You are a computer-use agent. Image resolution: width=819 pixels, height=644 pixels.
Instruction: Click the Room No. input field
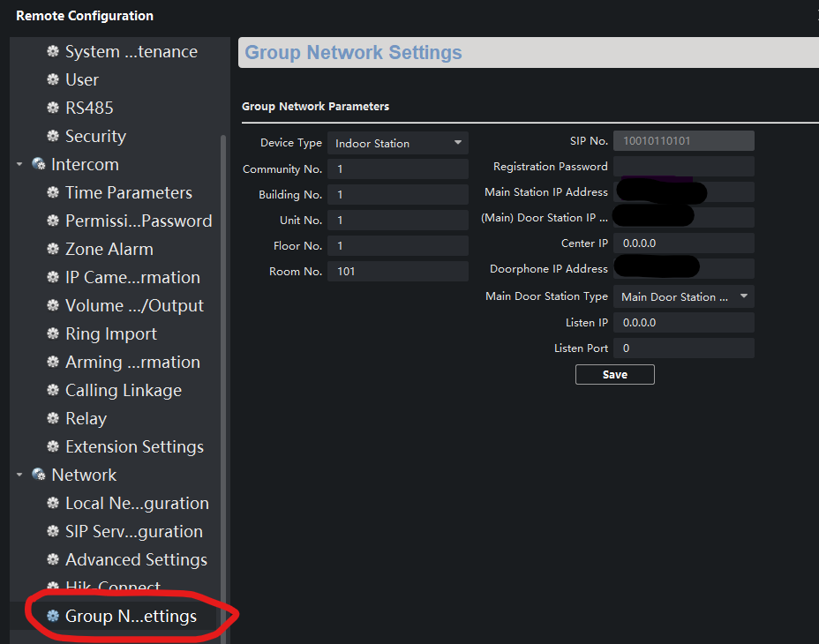pos(397,272)
